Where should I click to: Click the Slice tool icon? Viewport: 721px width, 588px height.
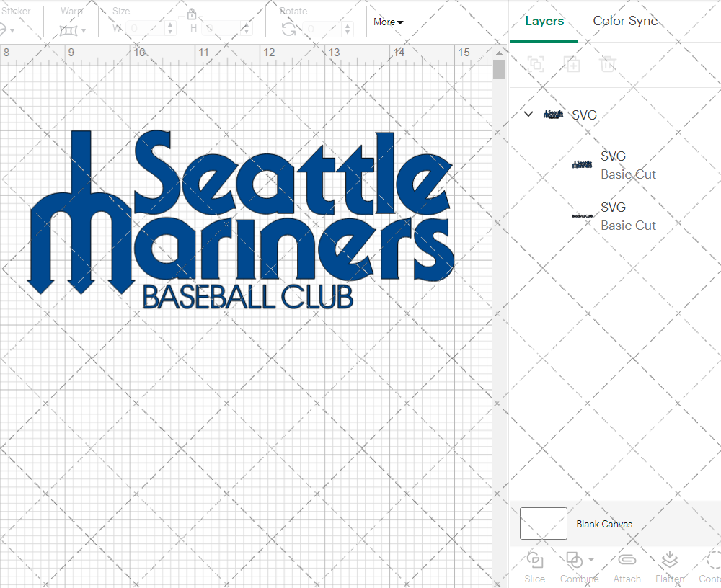pyautogui.click(x=535, y=560)
